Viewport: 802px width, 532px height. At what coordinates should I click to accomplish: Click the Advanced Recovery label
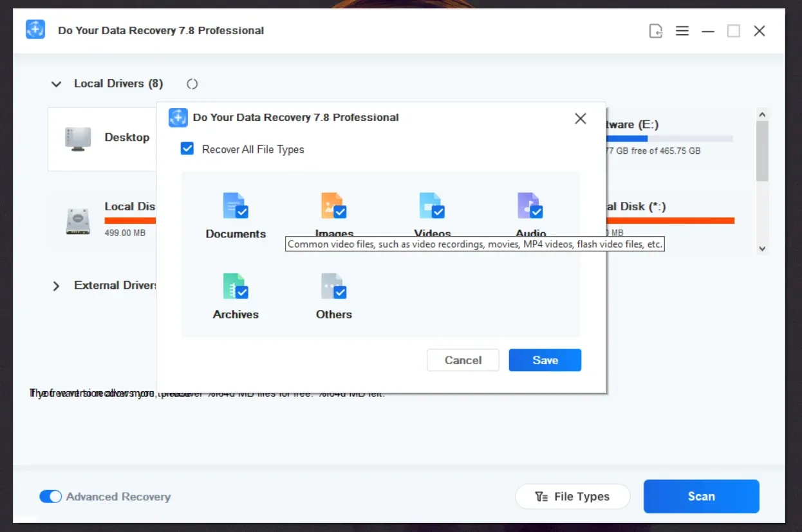pyautogui.click(x=118, y=497)
